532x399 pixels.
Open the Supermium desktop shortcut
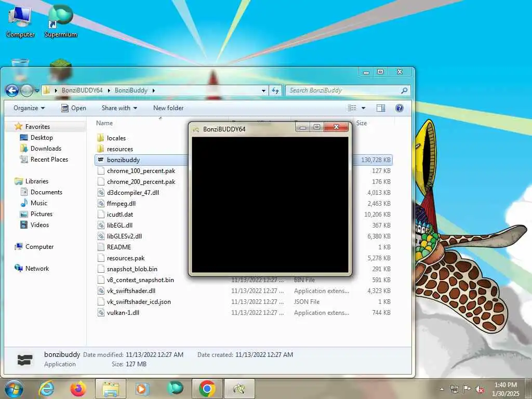61,22
